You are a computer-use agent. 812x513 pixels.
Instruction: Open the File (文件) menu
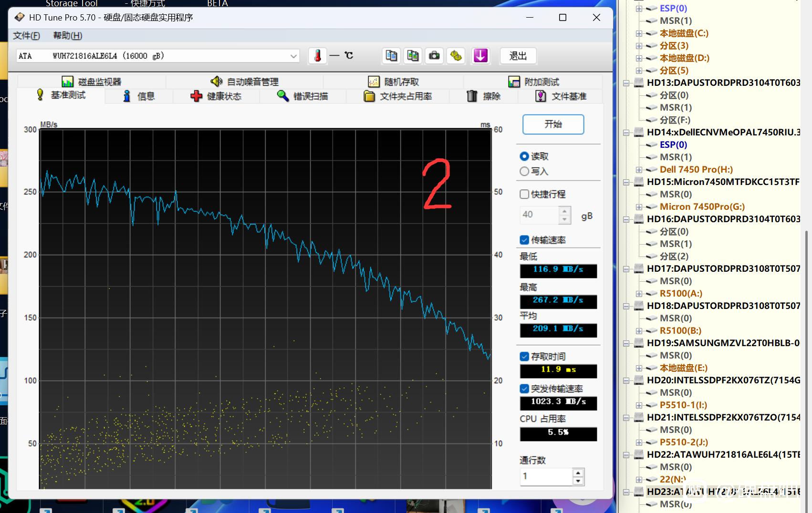point(26,36)
